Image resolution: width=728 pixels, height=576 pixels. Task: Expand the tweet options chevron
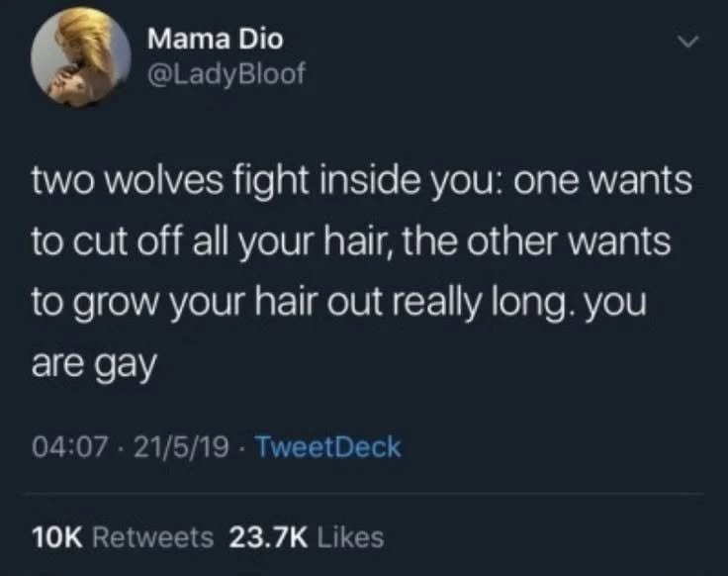pos(687,42)
